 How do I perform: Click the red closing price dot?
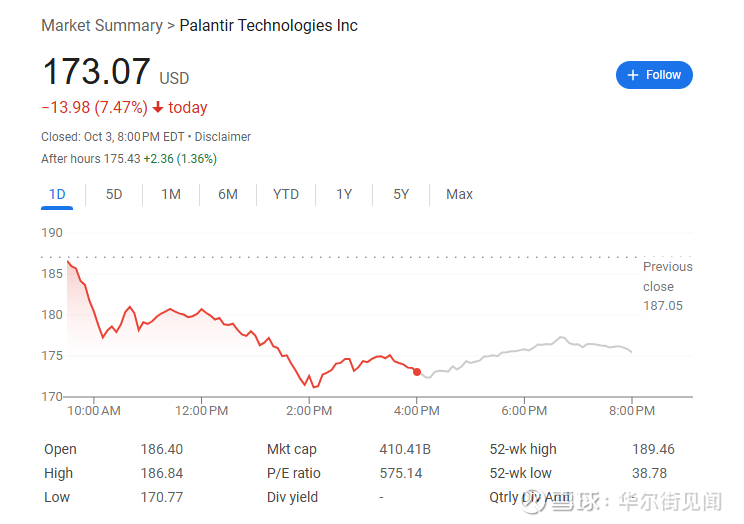(x=417, y=371)
